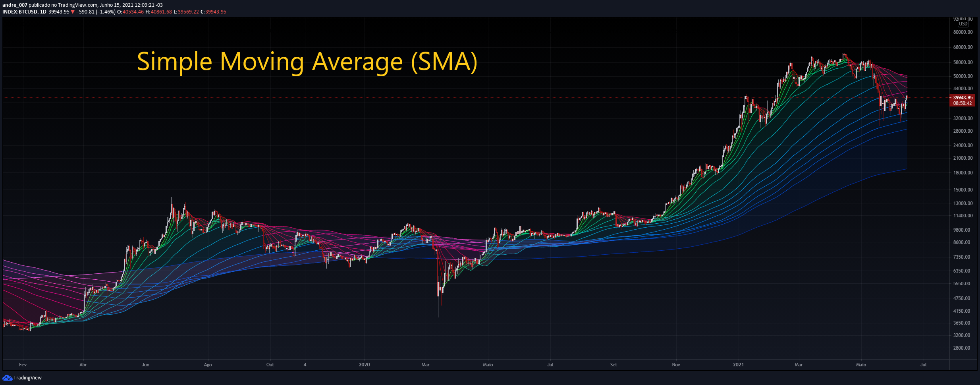Click the change value −590.81 (−1.46%)
Image resolution: width=980 pixels, height=385 pixels.
[x=96, y=12]
